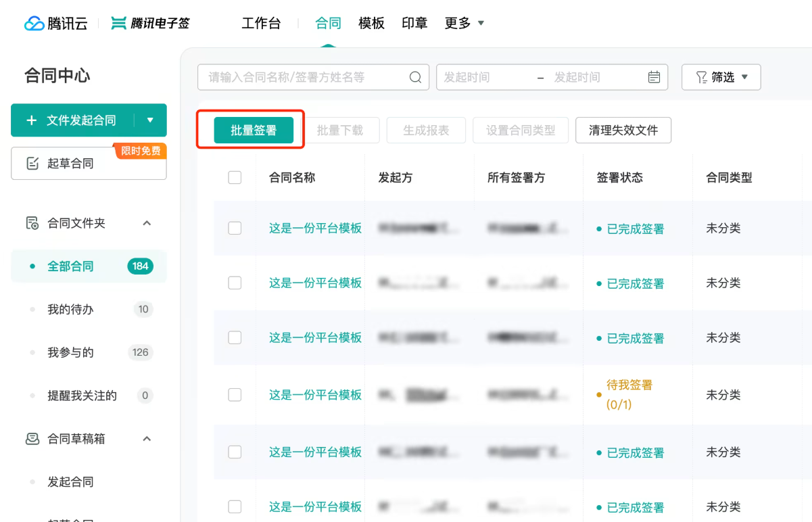Open the calendar date picker icon
Viewport: 812px width, 522px height.
tap(654, 77)
